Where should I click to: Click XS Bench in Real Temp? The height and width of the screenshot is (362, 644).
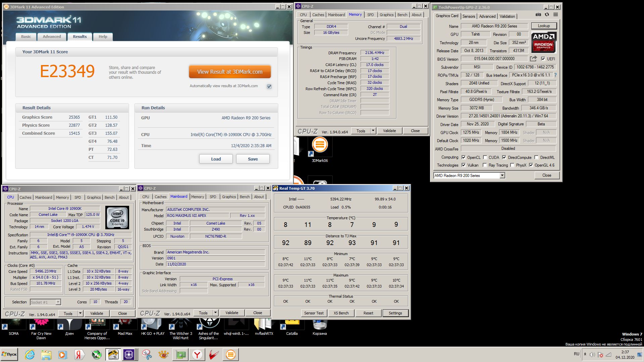(341, 313)
